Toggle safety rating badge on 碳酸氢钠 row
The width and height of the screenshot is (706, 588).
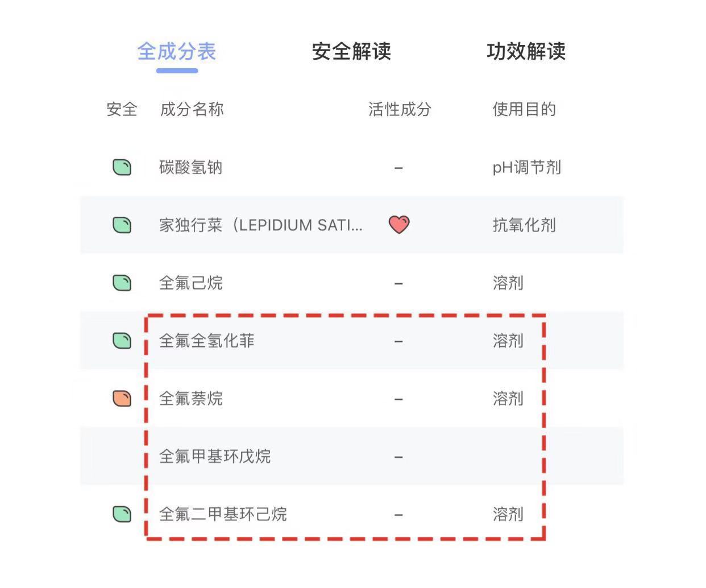(x=122, y=167)
